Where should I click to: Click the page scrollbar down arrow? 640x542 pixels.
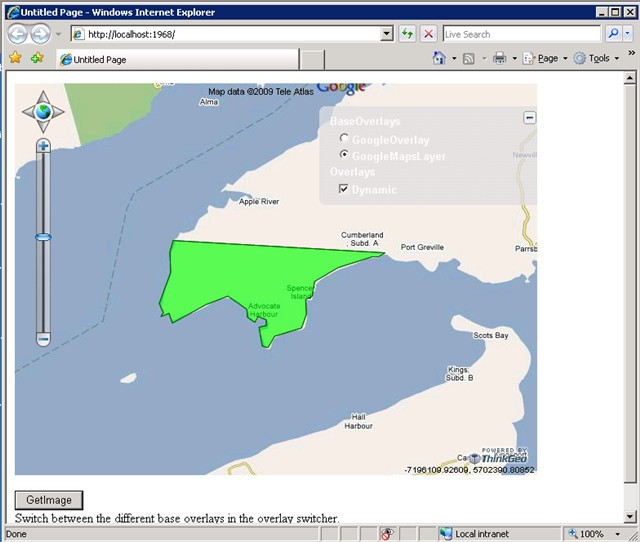tap(630, 517)
